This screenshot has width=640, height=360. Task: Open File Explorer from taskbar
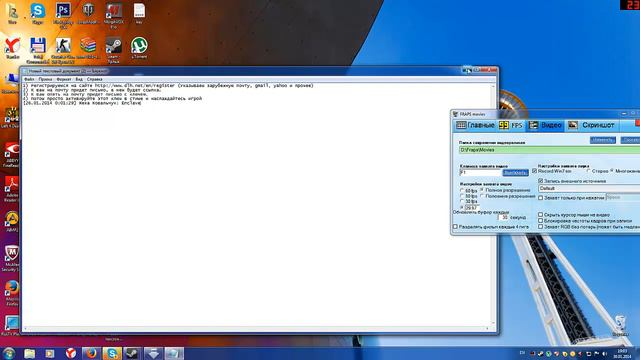click(29, 353)
